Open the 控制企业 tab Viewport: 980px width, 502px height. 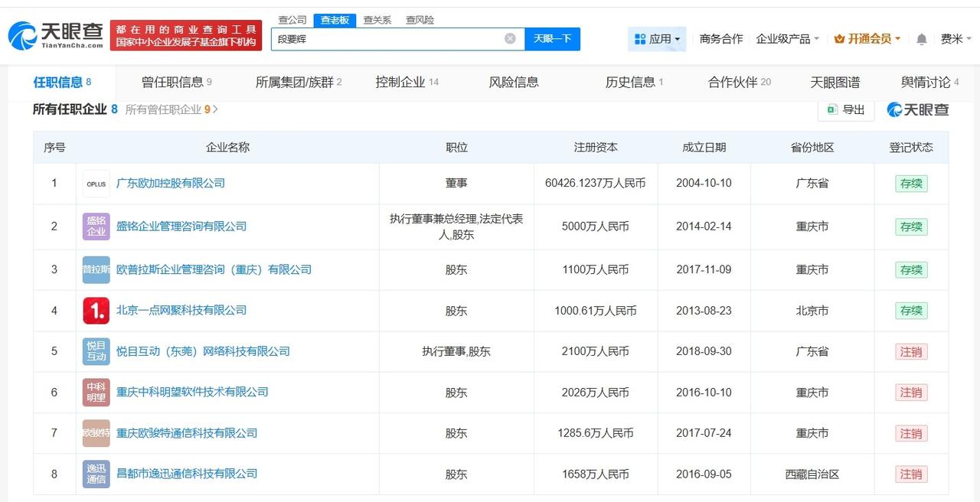coord(407,83)
